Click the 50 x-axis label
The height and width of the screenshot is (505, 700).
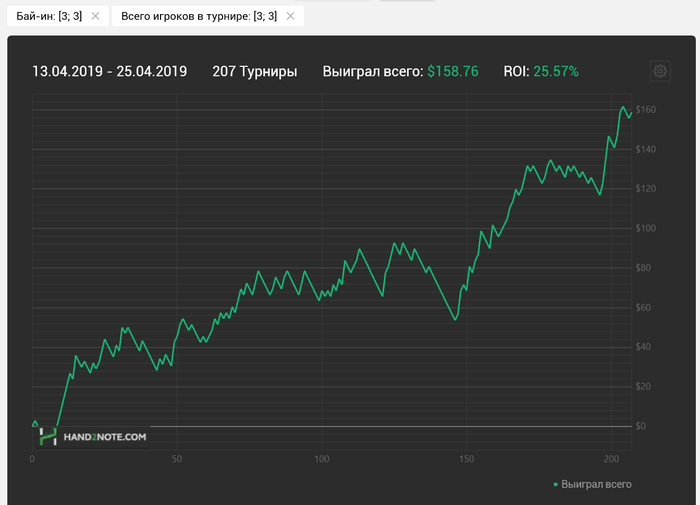[x=177, y=459]
